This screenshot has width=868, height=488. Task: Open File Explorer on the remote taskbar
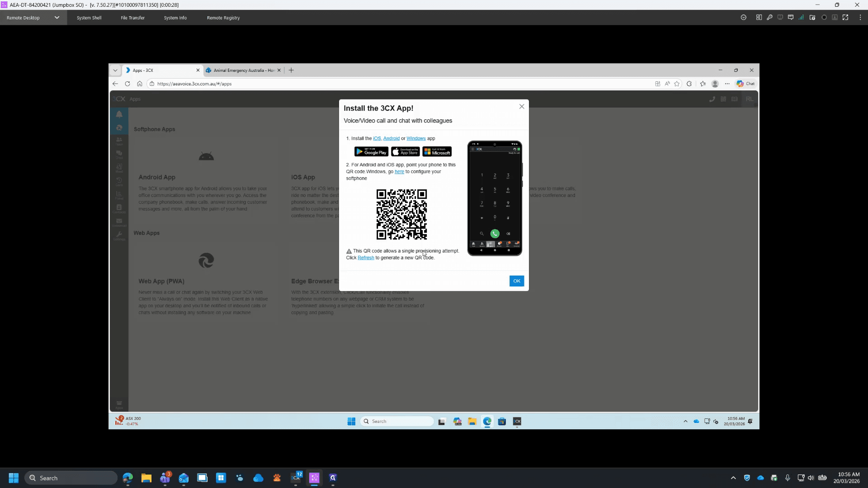point(472,422)
